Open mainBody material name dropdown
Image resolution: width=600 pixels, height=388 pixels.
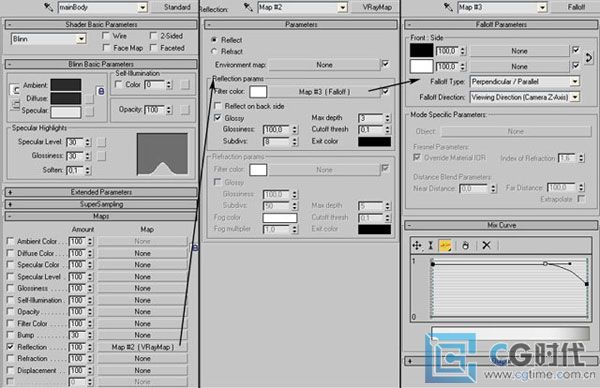[142, 7]
